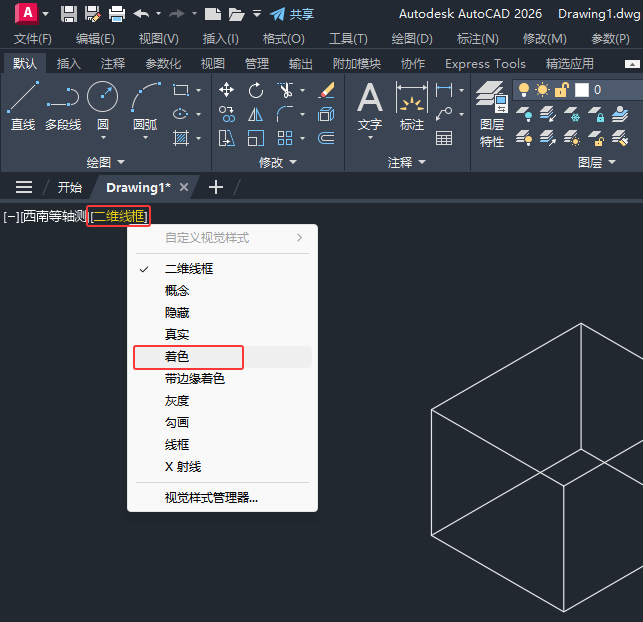
Task: Click the Ellipse draw icon
Action: coord(181,114)
